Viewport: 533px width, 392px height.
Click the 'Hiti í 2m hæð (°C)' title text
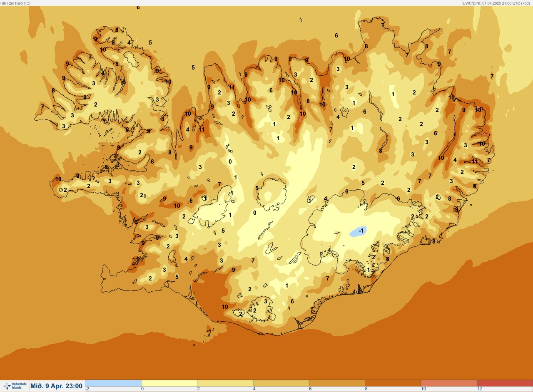tap(15, 3)
